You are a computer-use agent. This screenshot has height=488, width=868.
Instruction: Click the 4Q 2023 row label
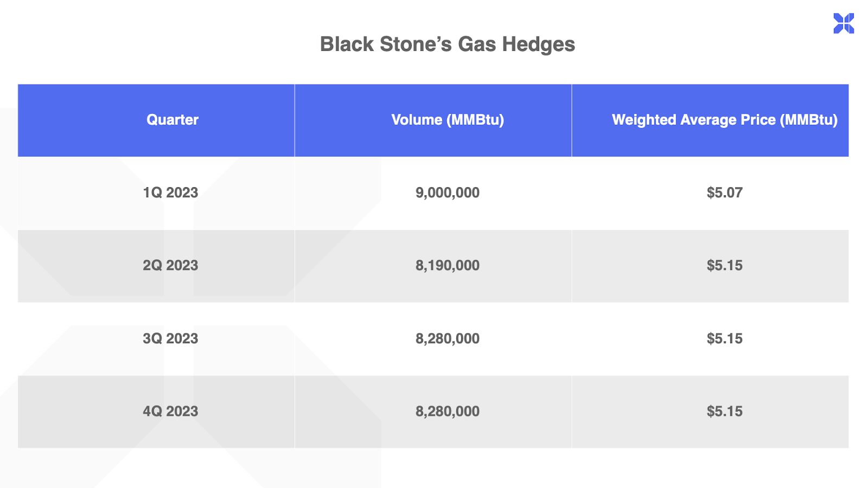[x=170, y=411]
